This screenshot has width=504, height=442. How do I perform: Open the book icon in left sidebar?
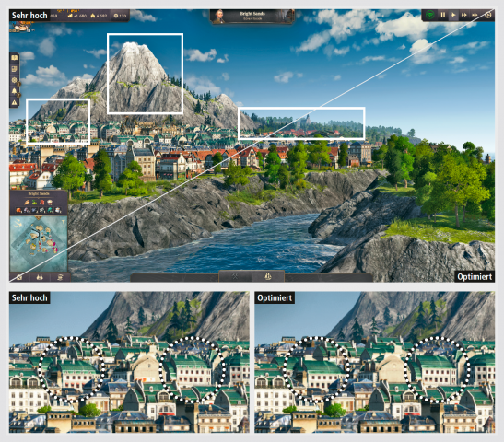14,58
